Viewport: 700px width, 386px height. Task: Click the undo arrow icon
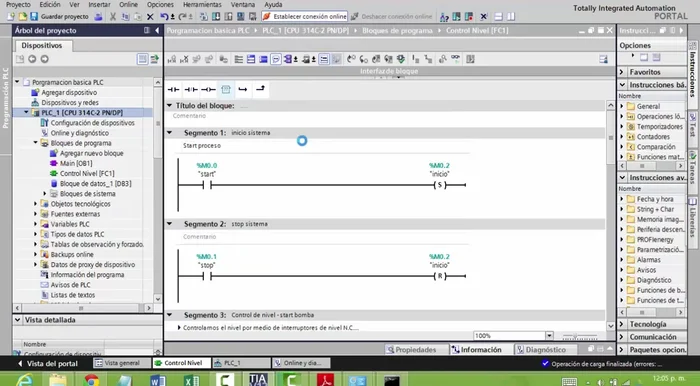[164, 17]
